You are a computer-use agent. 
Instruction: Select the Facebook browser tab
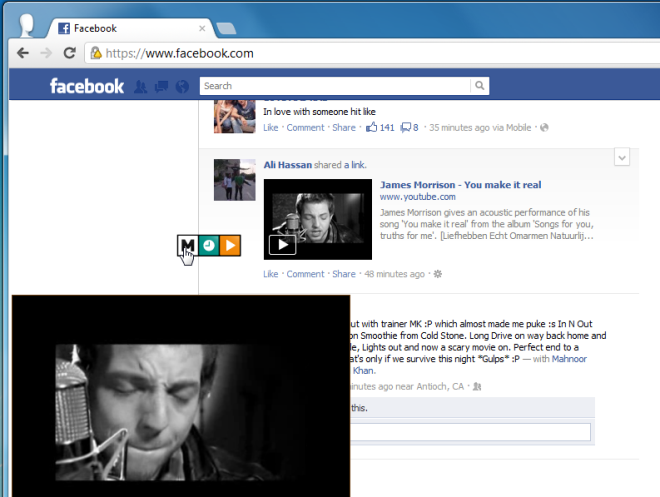131,28
